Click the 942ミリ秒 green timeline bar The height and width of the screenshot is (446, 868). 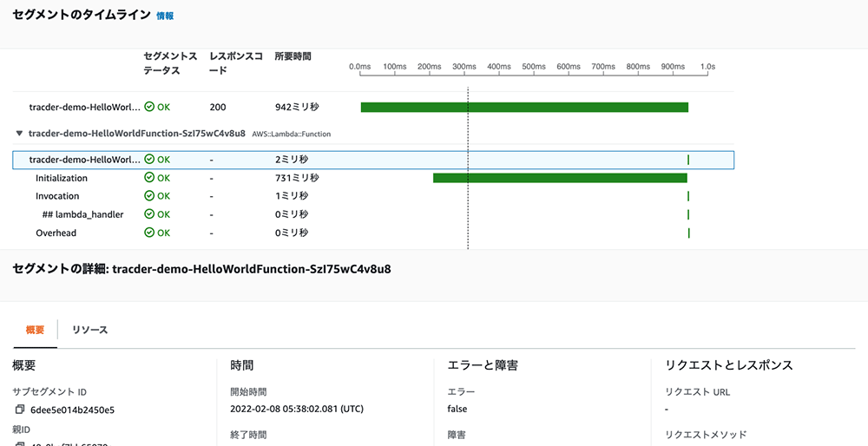pyautogui.click(x=524, y=108)
